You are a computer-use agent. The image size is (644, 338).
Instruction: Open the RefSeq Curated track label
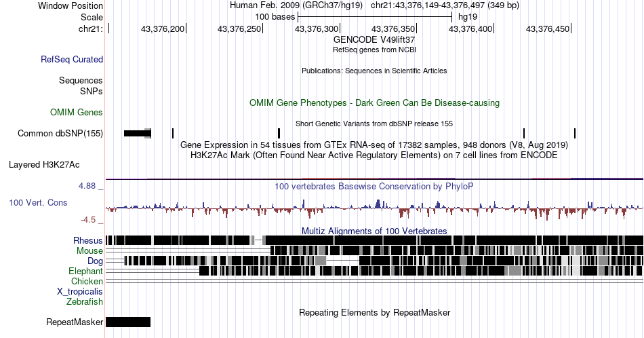[72, 59]
